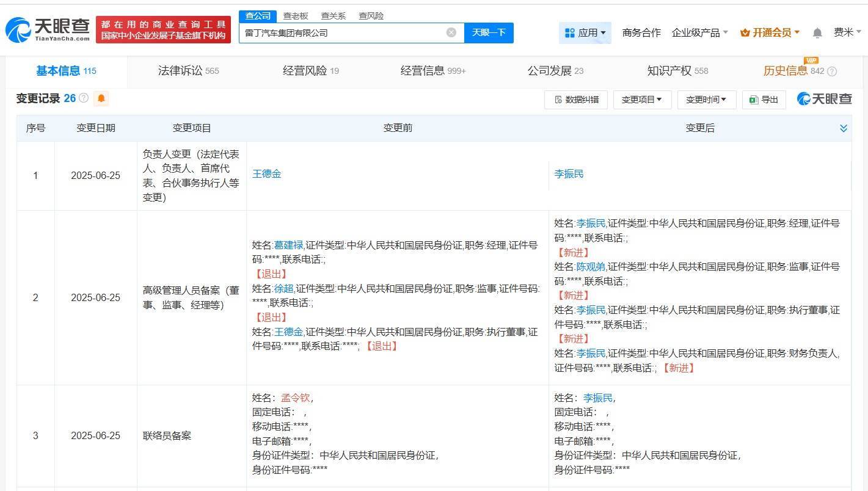The width and height of the screenshot is (868, 491).
Task: Show help tooltip beside 变更记录 26
Action: [x=84, y=98]
